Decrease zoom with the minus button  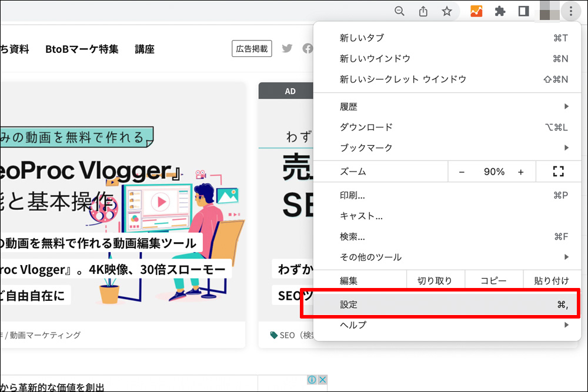click(462, 172)
